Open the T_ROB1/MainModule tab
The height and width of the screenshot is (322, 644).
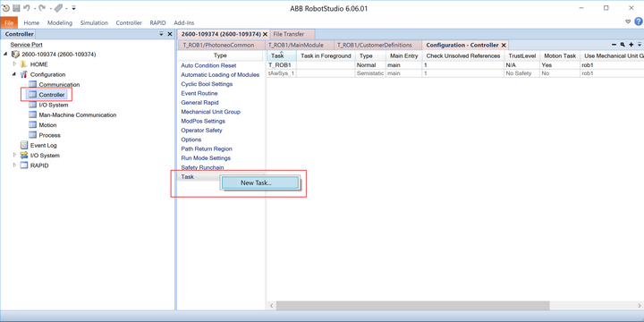click(296, 46)
